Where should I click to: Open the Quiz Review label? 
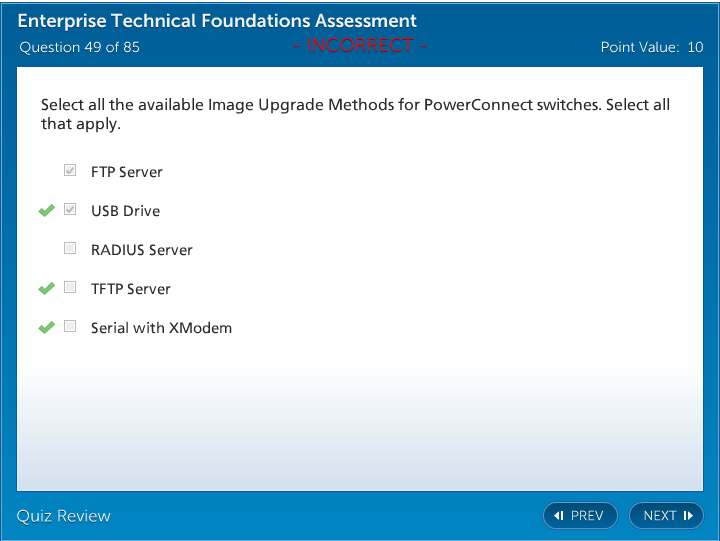64,516
